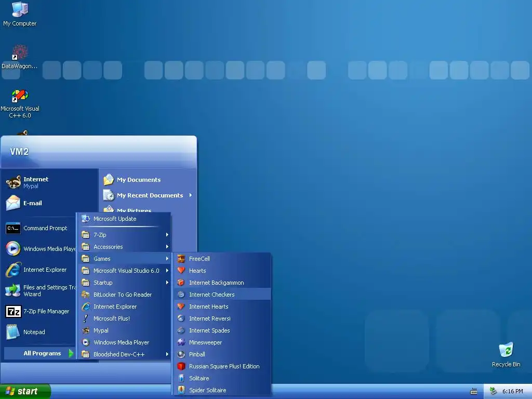Click the All Programs label

(42, 353)
